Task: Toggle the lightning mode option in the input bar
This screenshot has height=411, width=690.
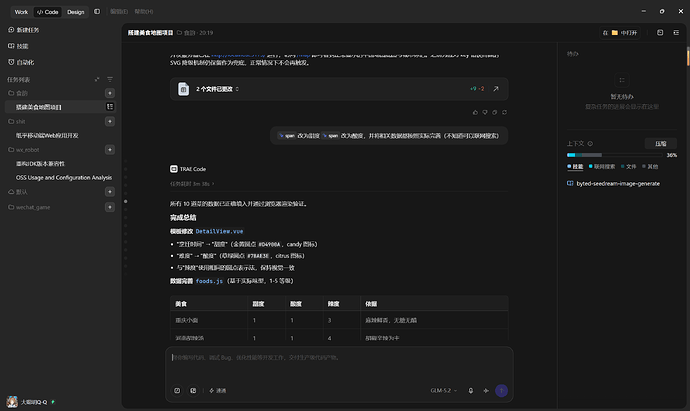Action: point(217,391)
